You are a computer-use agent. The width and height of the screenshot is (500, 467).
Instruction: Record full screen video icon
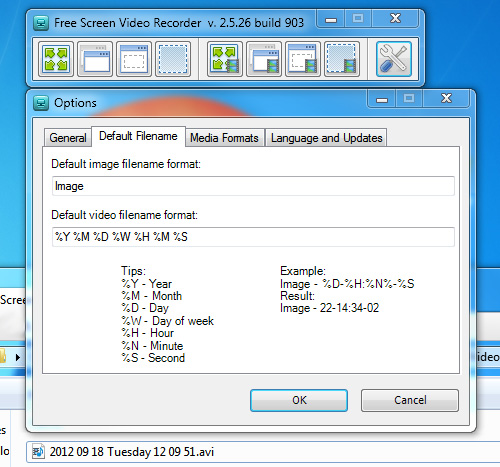tap(225, 59)
